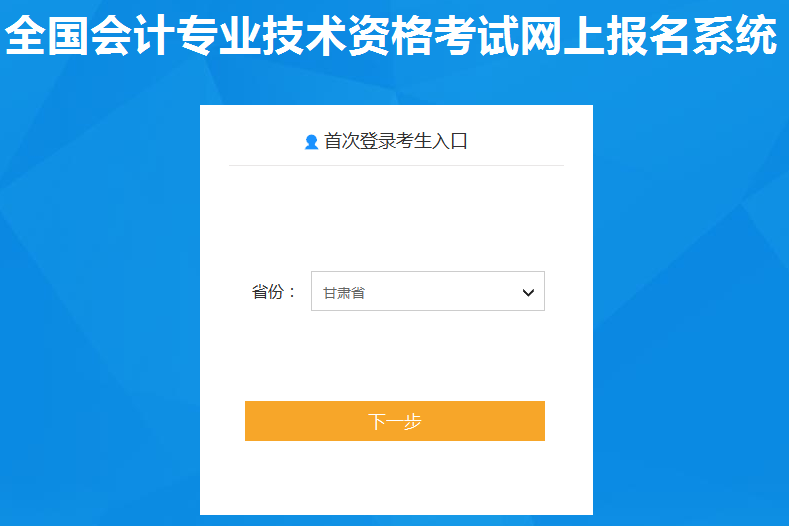The height and width of the screenshot is (526, 789).
Task: Click the 登录 characters in the card heading
Action: click(x=377, y=141)
